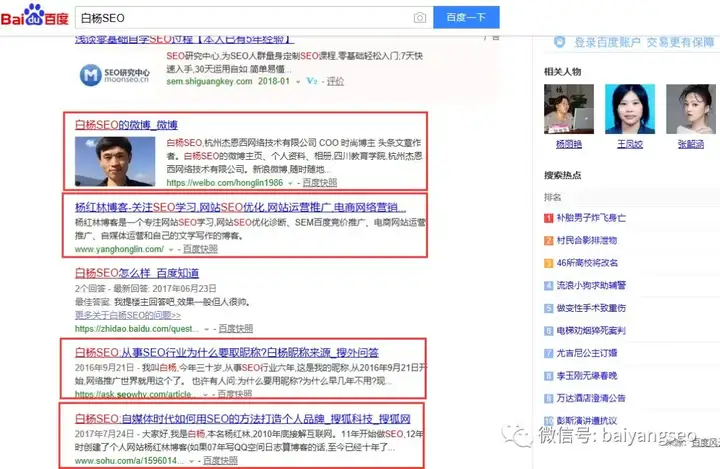Open hot topic 尤吉尼公主订婚
Image resolution: width=720 pixels, height=469 pixels.
tap(587, 353)
